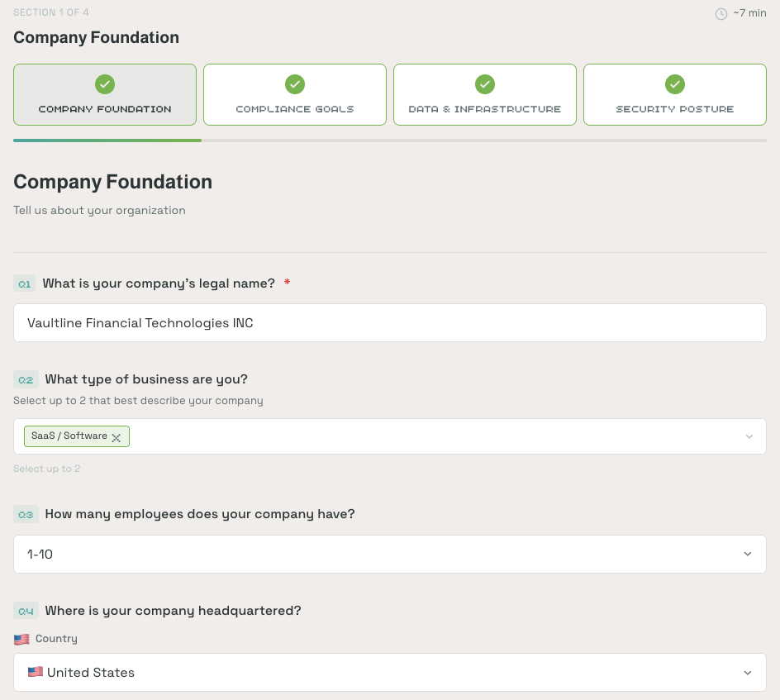The image size is (780, 700).
Task: Click the Data & Infrastructure checkmark icon
Action: pos(485,84)
